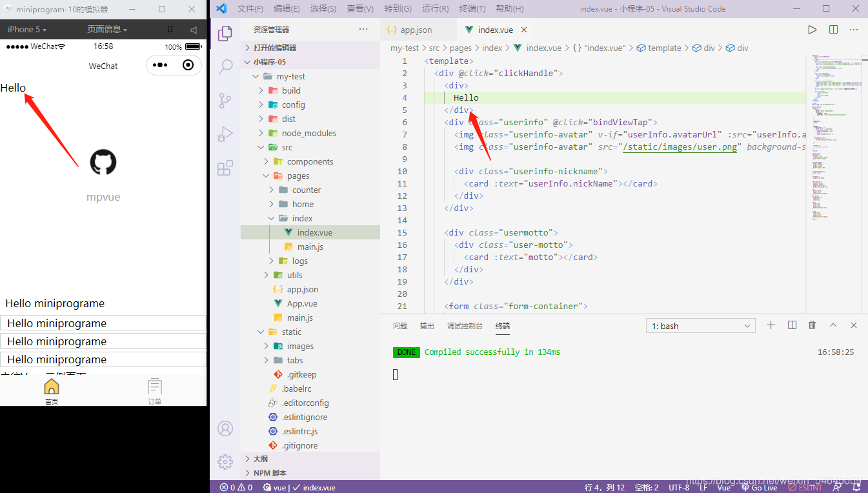The image size is (868, 493).
Task: Tap the order tab in the simulator
Action: point(155,392)
